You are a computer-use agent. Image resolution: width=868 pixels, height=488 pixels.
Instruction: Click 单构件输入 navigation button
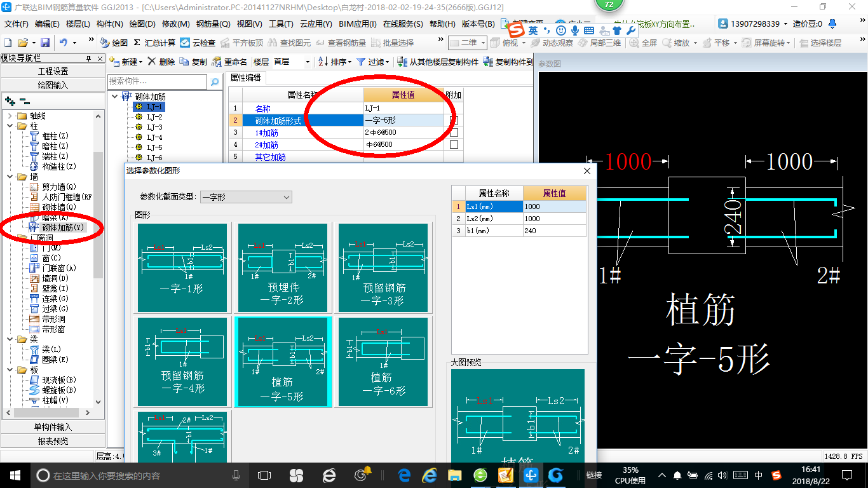[x=53, y=427]
